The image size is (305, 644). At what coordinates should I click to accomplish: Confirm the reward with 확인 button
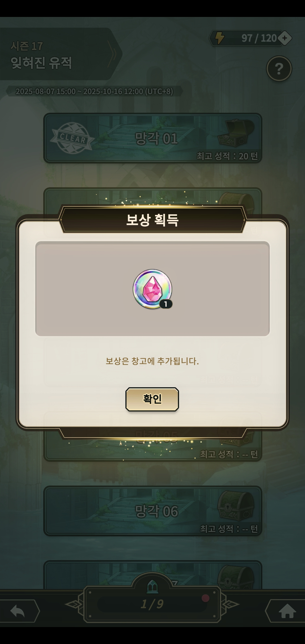point(152,399)
